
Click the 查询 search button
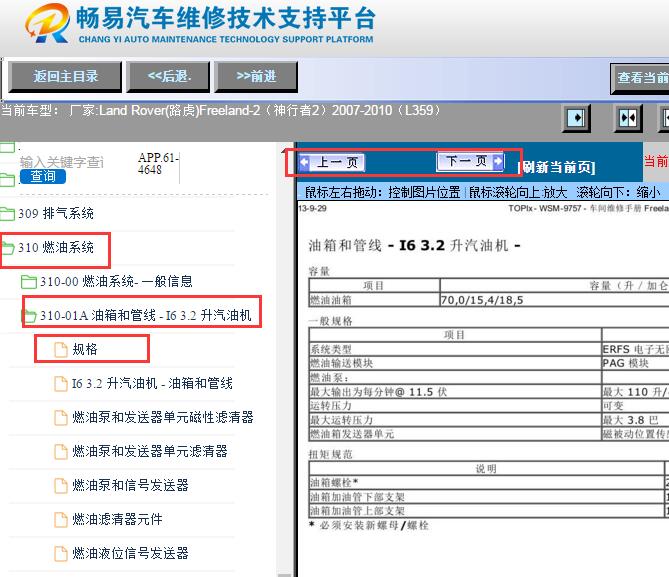click(43, 176)
